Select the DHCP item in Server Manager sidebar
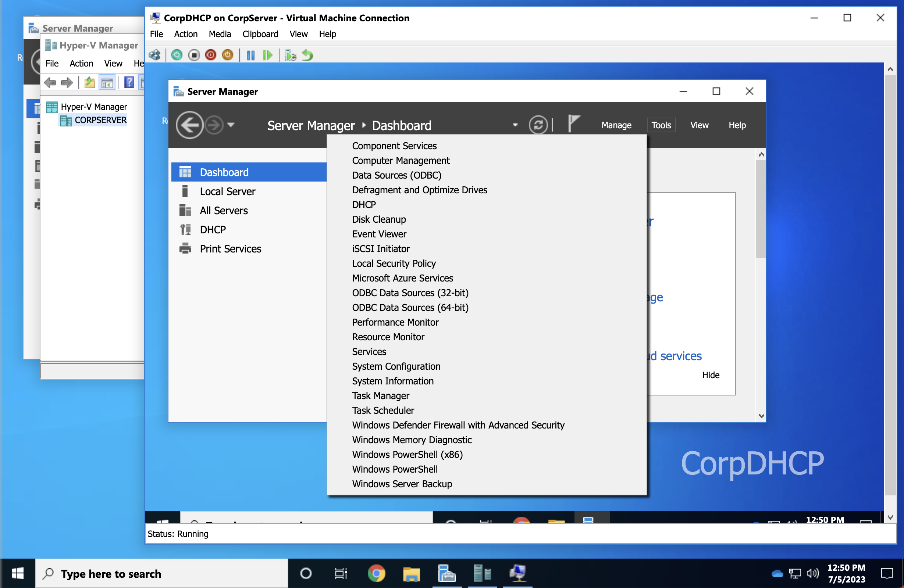Screen dimensions: 904x588 [x=213, y=229]
